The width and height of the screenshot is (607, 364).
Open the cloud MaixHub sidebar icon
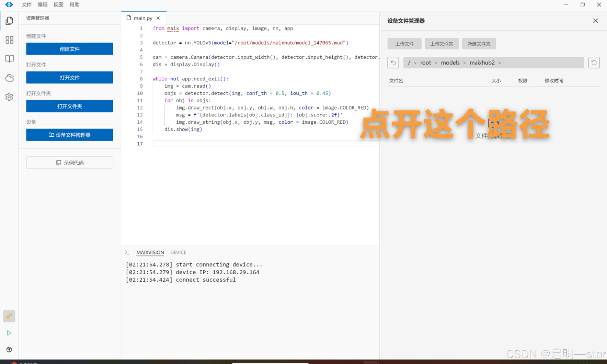coord(9,78)
